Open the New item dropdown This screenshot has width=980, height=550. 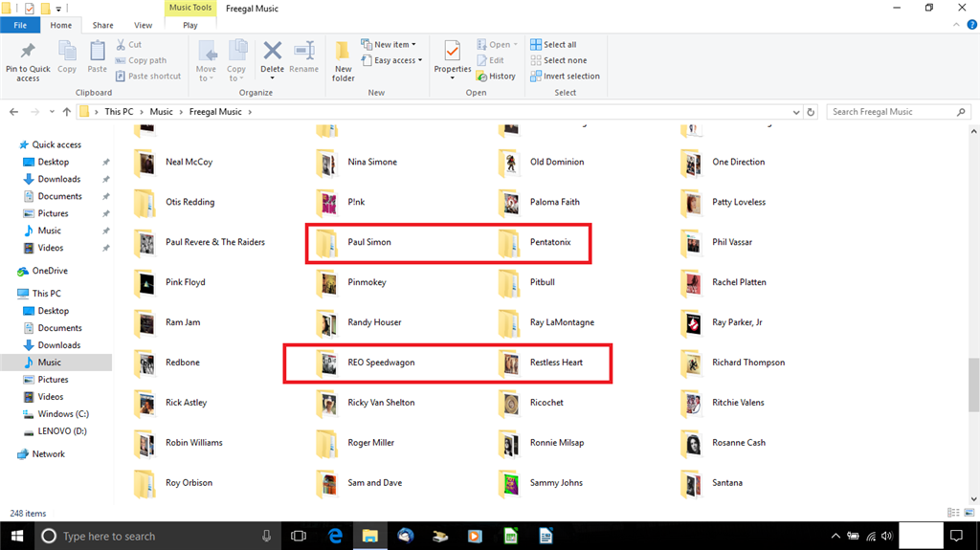click(x=389, y=44)
